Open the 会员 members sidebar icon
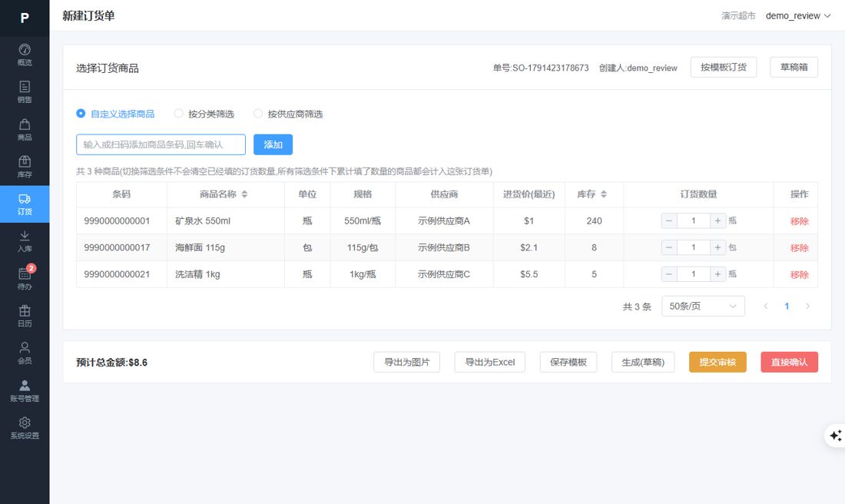This screenshot has height=504, width=845. 25,353
